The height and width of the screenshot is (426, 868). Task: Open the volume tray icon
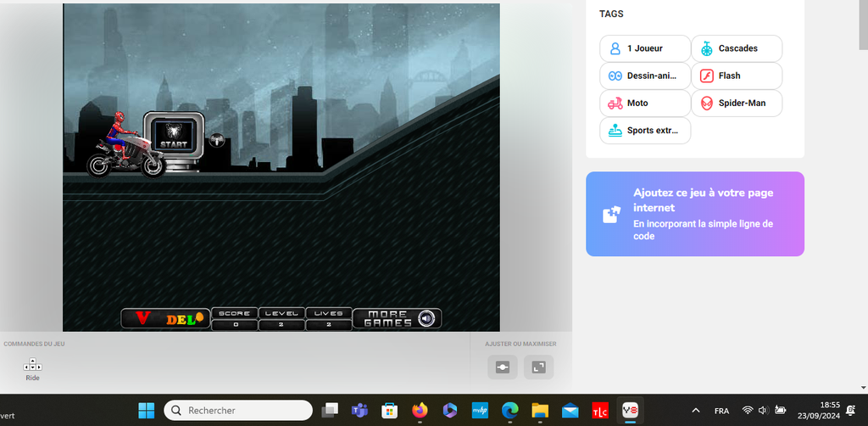(764, 411)
